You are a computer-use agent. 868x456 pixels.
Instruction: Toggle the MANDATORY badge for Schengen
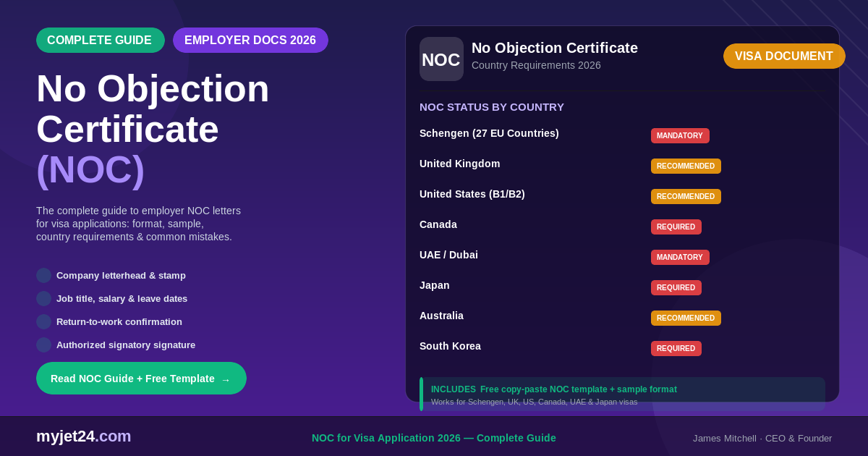tap(680, 135)
